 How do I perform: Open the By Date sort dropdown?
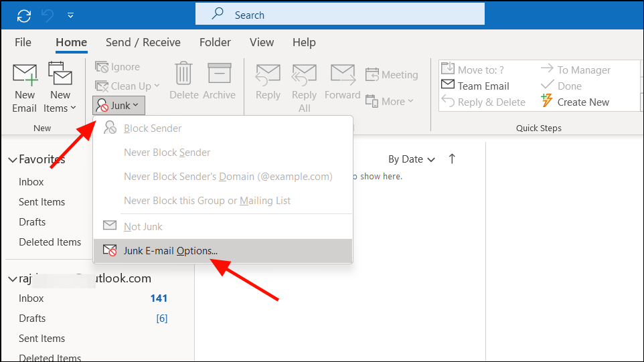click(x=412, y=159)
